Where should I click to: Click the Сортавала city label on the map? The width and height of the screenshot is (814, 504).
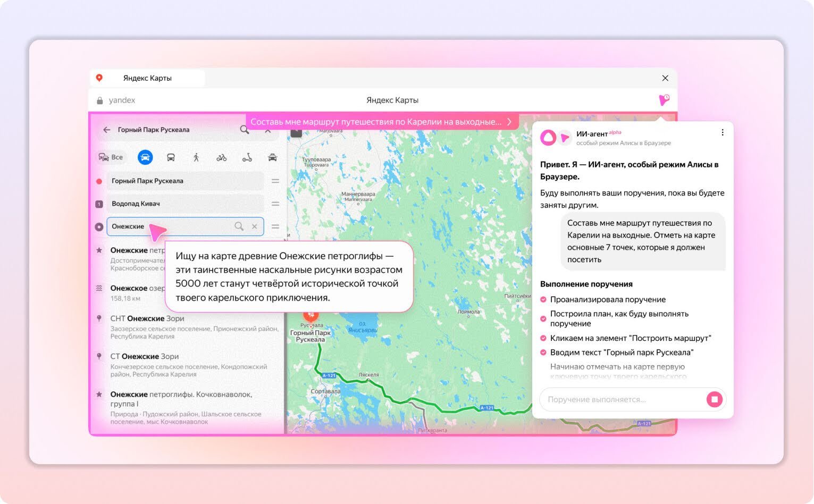(325, 391)
